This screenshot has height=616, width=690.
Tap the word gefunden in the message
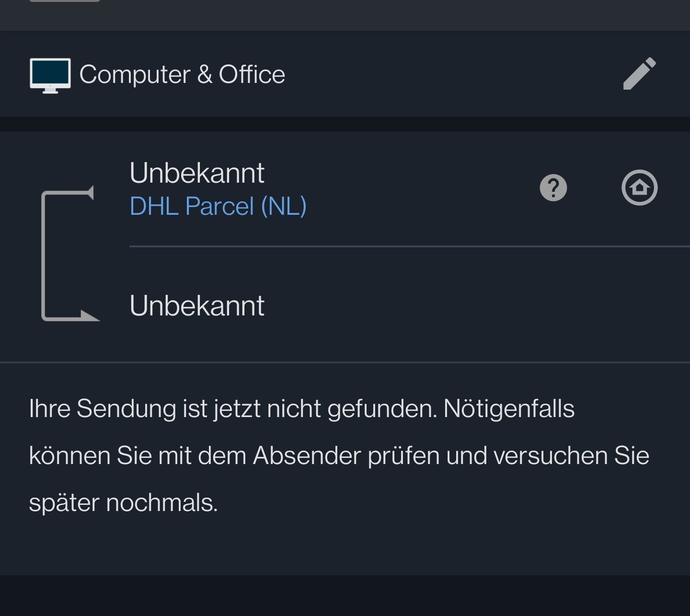coord(382,409)
